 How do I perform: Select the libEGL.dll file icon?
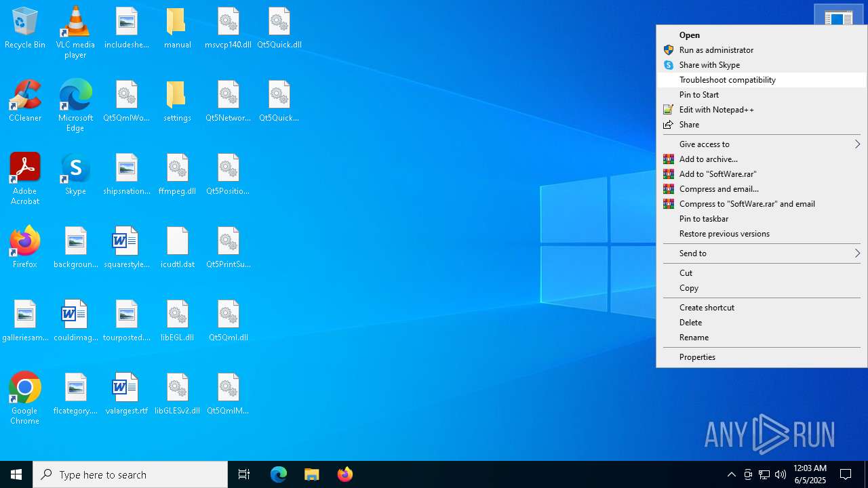pos(177,321)
